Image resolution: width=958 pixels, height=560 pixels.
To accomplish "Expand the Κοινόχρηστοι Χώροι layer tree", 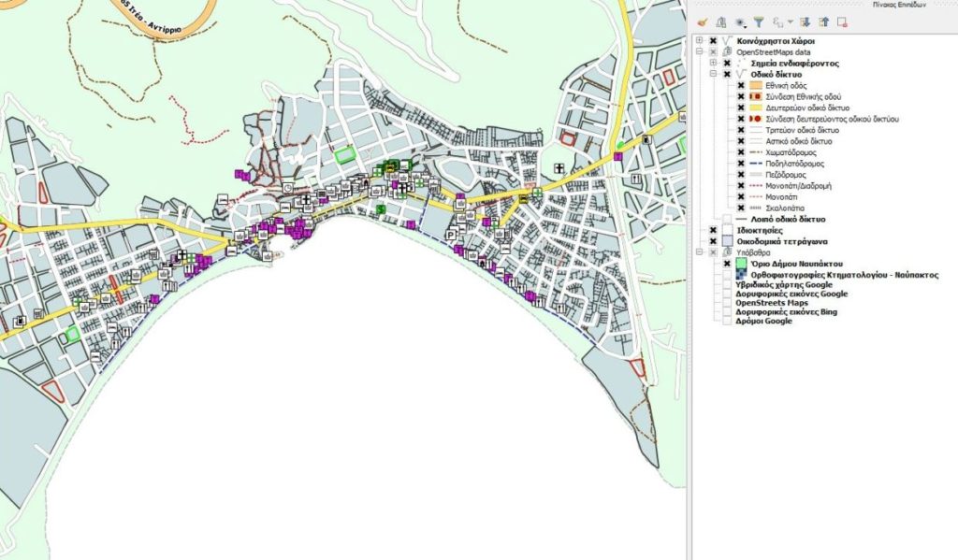I will tap(699, 41).
